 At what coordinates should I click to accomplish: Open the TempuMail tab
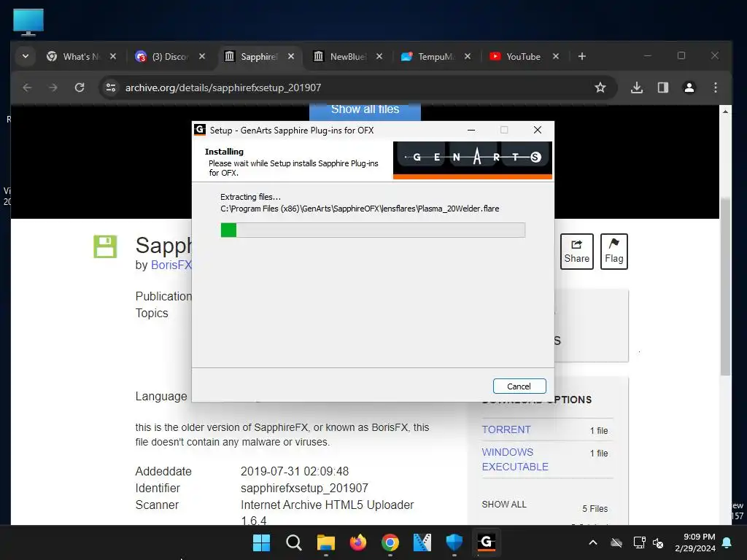tap(428, 56)
